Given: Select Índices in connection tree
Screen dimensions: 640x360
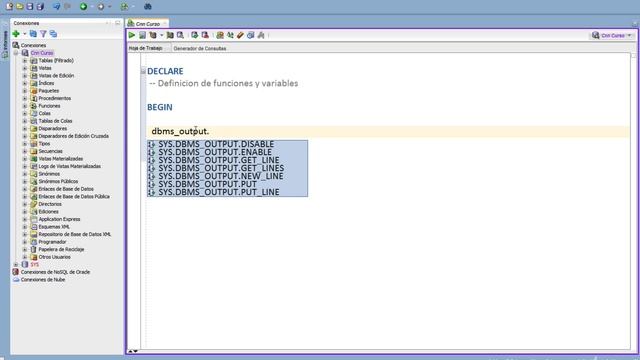Looking at the screenshot, I should pos(46,83).
